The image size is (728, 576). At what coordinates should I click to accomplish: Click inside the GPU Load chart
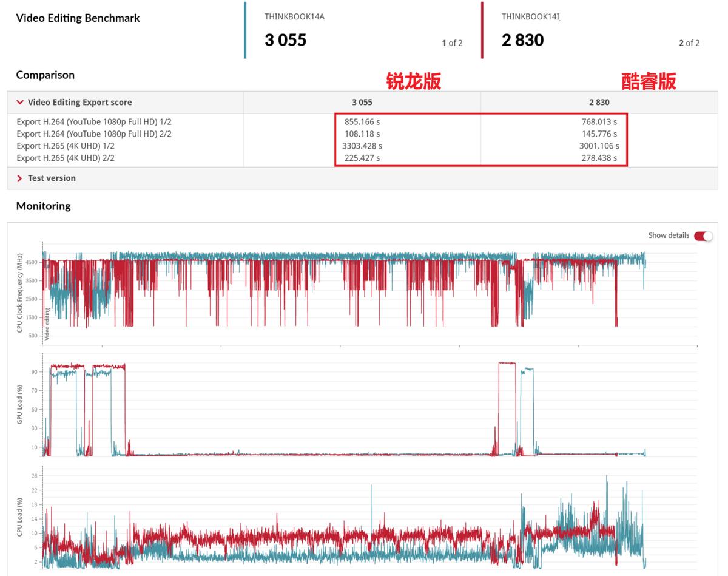click(369, 405)
